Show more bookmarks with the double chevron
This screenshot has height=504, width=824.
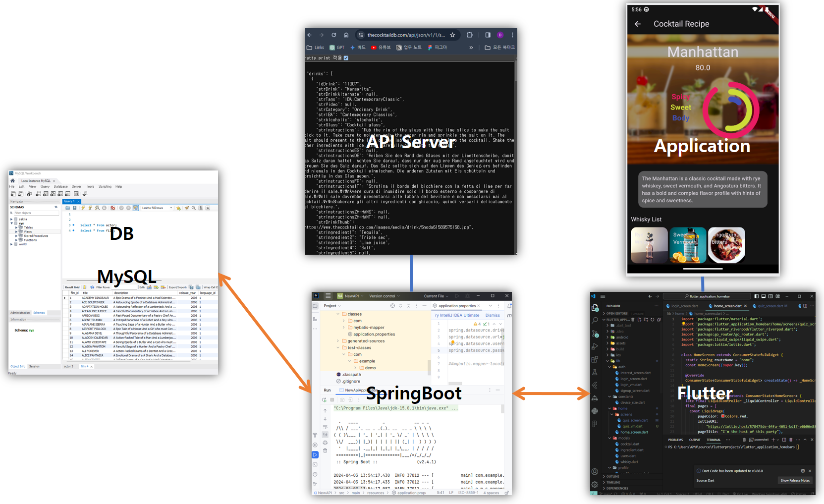[x=471, y=48]
